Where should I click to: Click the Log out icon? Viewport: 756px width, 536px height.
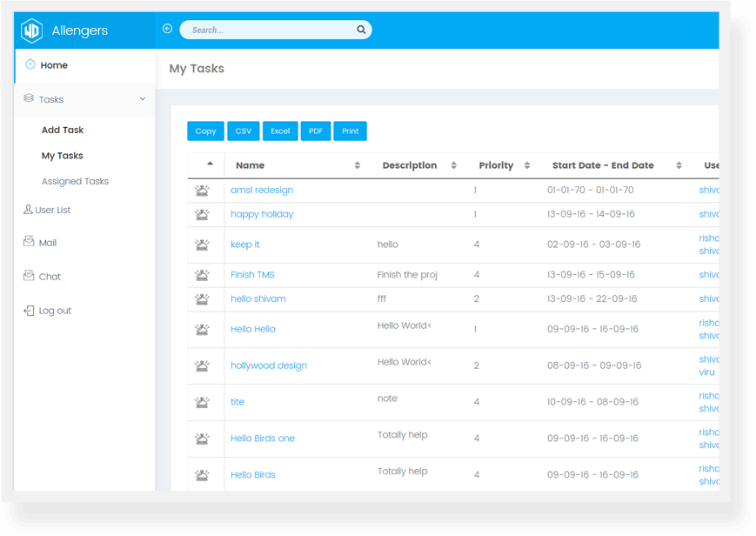click(29, 311)
